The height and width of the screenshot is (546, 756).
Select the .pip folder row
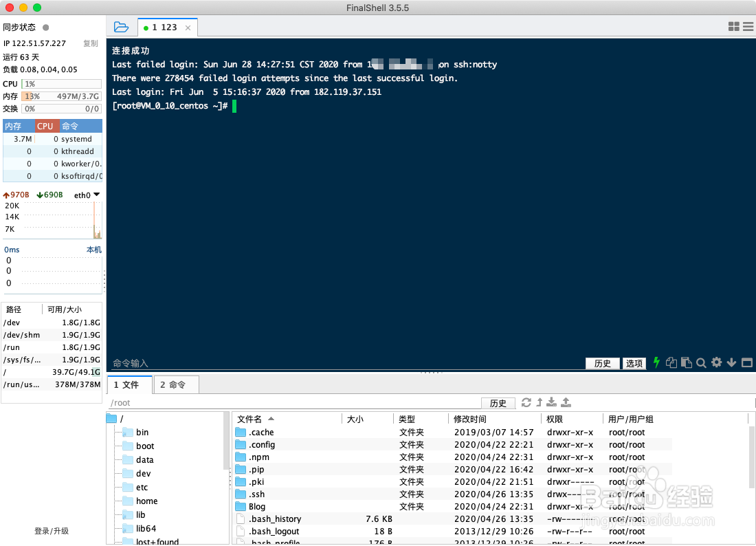pyautogui.click(x=453, y=469)
